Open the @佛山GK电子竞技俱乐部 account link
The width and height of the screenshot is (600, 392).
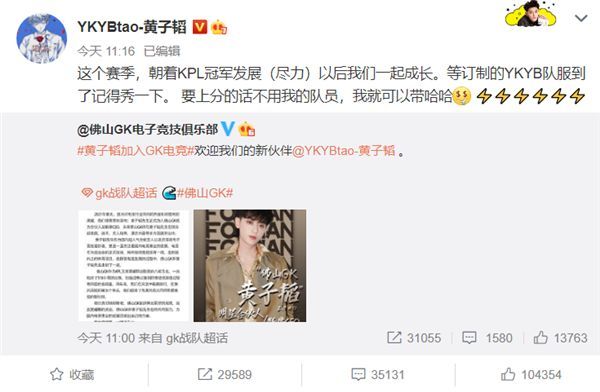tap(148, 129)
